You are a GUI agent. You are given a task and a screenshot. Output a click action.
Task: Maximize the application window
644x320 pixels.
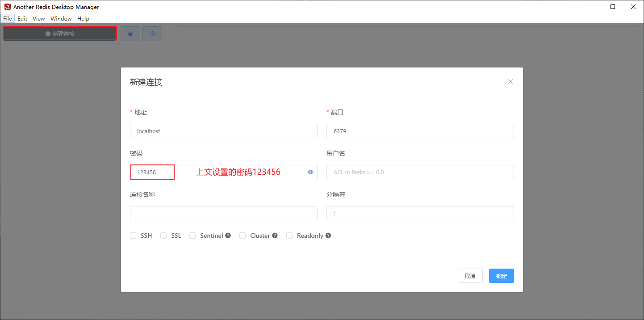[x=613, y=7]
